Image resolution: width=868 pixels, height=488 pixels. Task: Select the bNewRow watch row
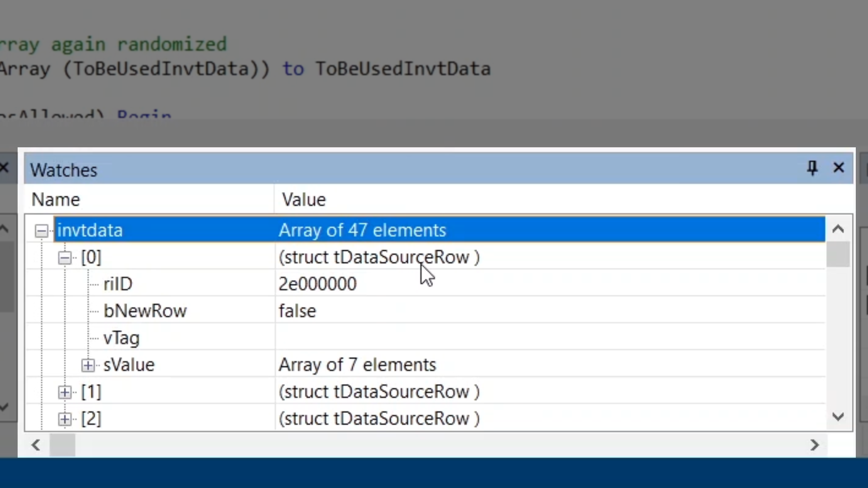click(x=145, y=311)
